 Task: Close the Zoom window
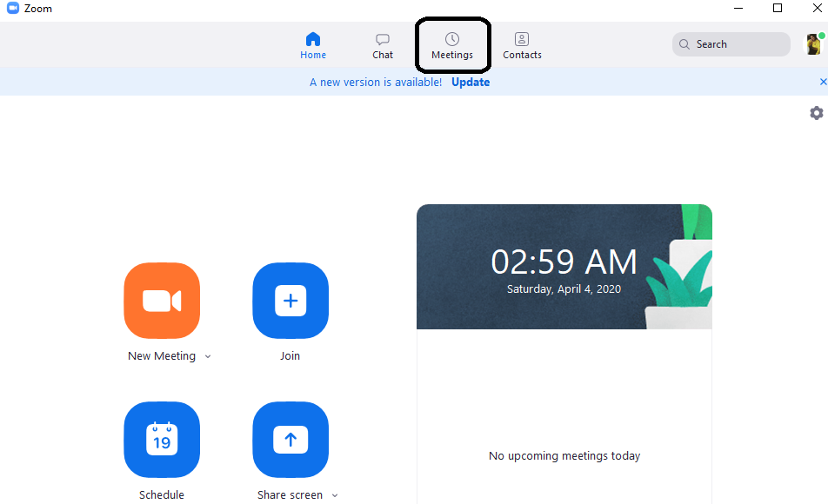(818, 9)
